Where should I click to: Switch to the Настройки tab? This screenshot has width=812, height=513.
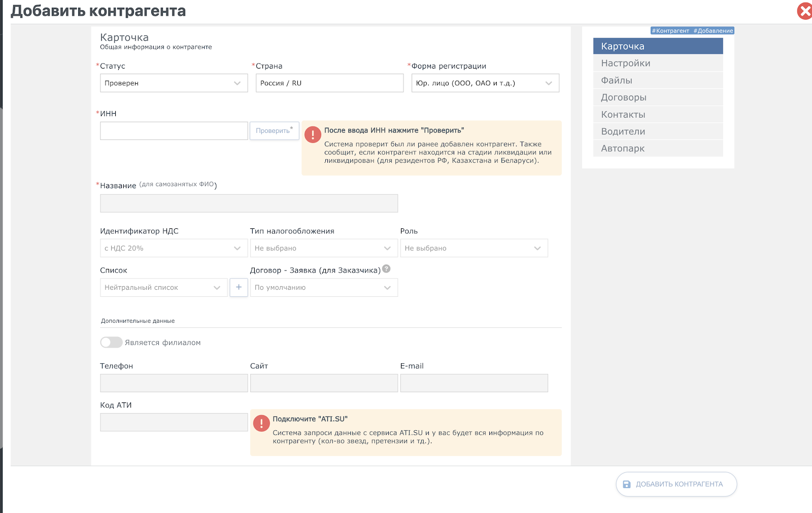[658, 63]
